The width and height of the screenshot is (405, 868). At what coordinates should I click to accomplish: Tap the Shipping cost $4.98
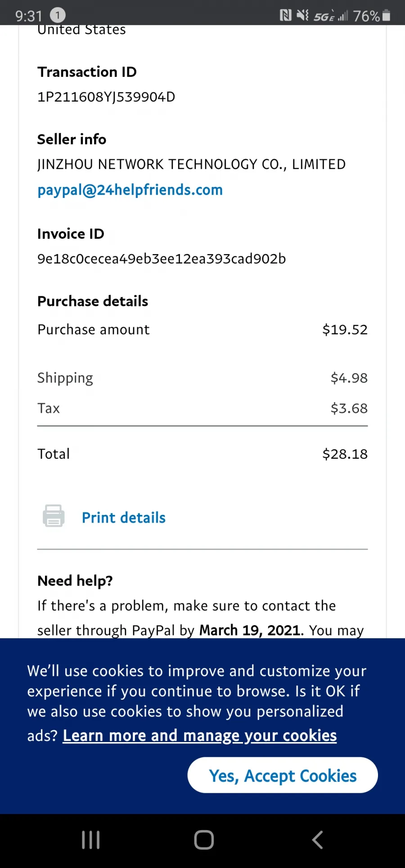click(x=349, y=378)
